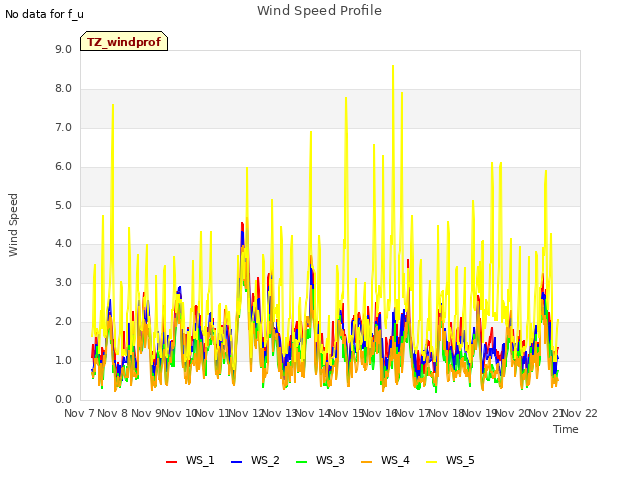
Task: Click the WS_4 legend label
Action: click(395, 460)
